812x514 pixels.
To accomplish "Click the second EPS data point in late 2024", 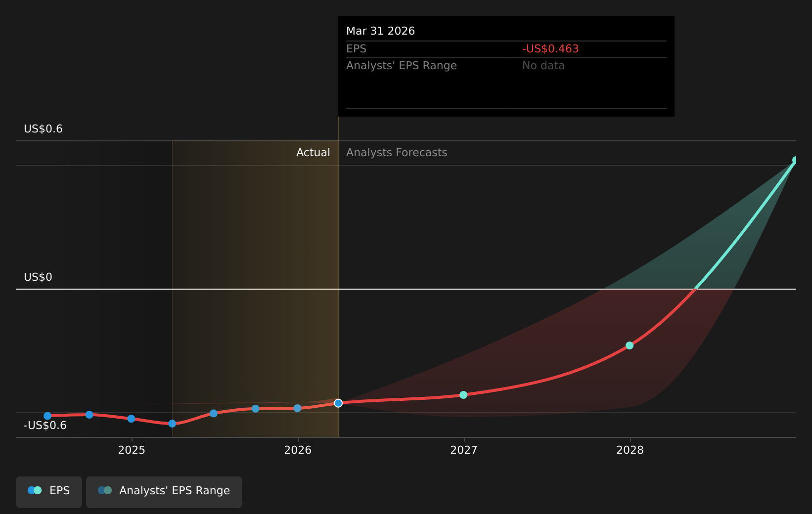I will click(90, 415).
